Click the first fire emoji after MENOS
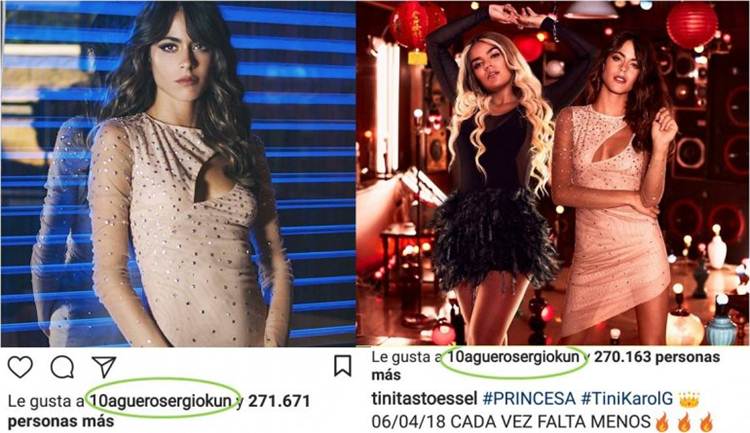 [662, 422]
